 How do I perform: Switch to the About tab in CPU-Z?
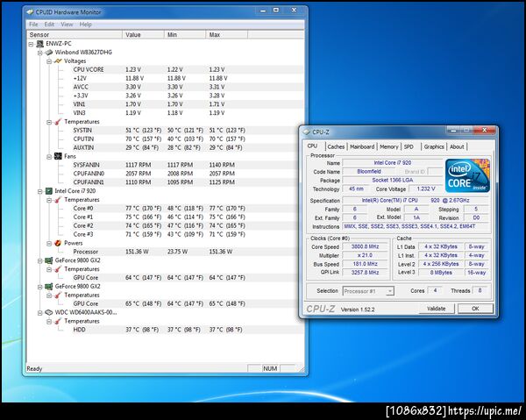click(457, 147)
